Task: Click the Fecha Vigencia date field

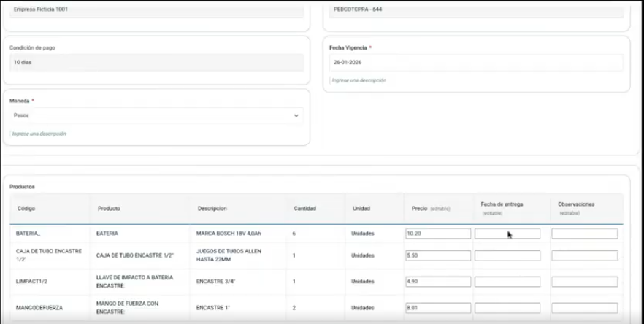Action: click(x=476, y=63)
